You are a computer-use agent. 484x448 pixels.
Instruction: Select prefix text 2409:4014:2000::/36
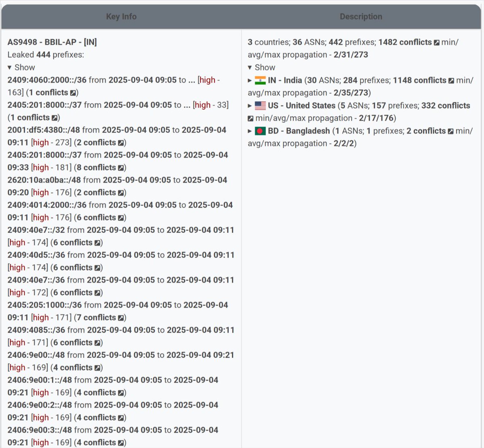pos(47,205)
